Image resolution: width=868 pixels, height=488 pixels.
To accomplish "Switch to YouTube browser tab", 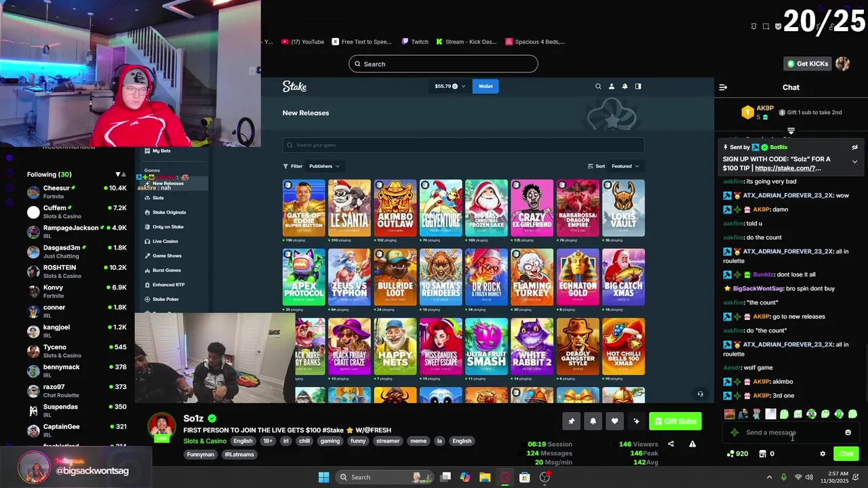I will [x=302, y=42].
